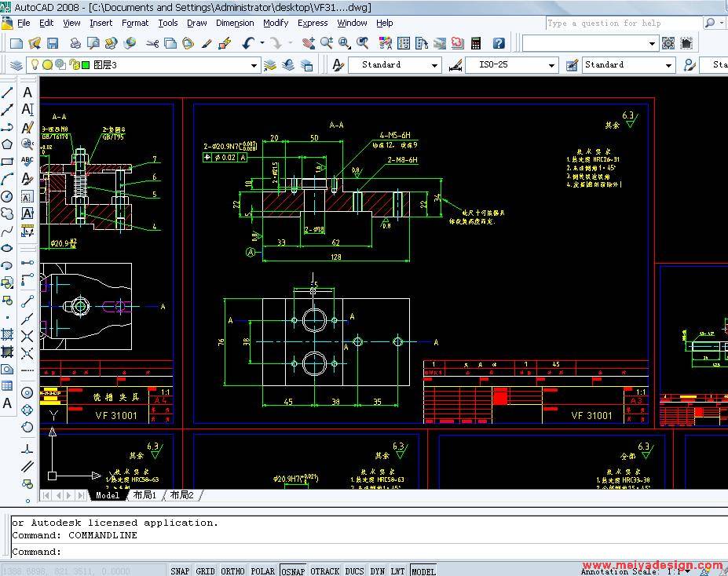Click the Plot printer icon
Screen dimensions: 728x576
tap(76, 42)
